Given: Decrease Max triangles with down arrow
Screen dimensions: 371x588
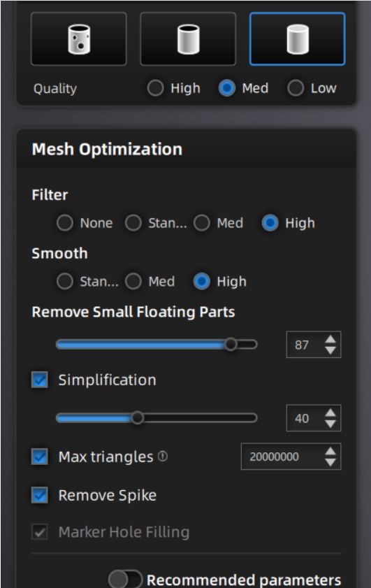Looking at the screenshot, I should [x=330, y=462].
